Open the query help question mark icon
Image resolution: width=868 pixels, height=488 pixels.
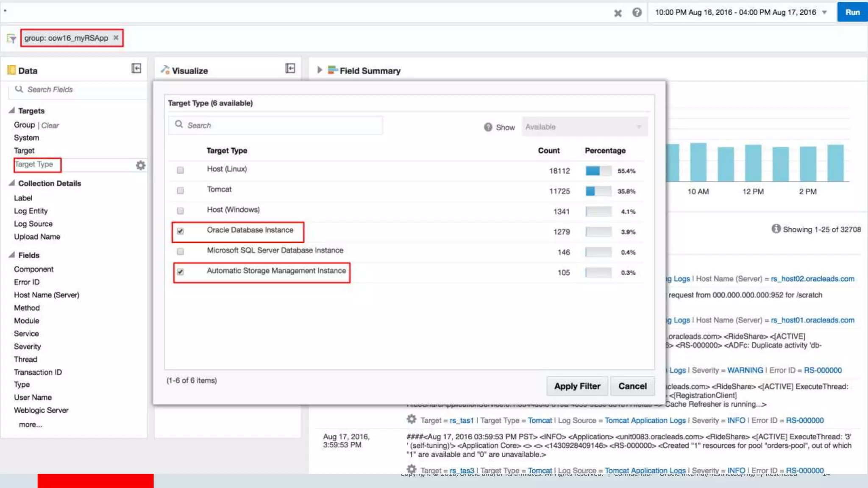point(637,13)
